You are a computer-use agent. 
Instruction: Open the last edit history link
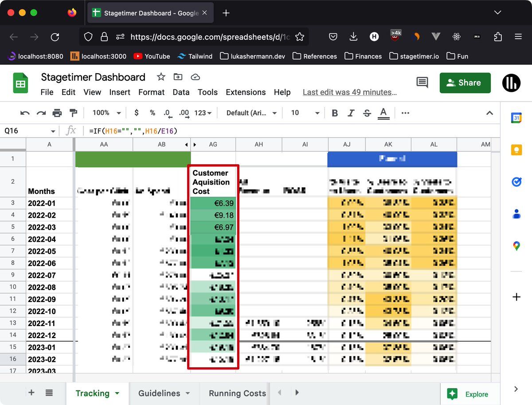(x=349, y=92)
